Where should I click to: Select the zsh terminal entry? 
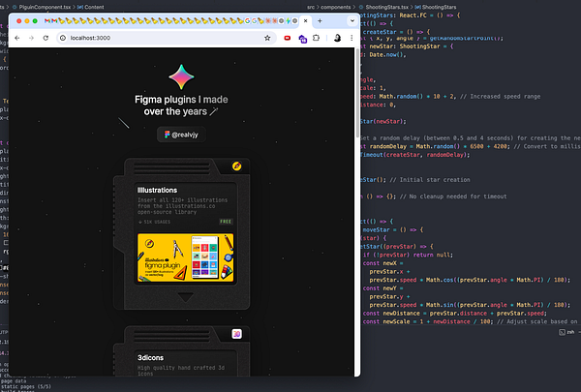[566, 332]
